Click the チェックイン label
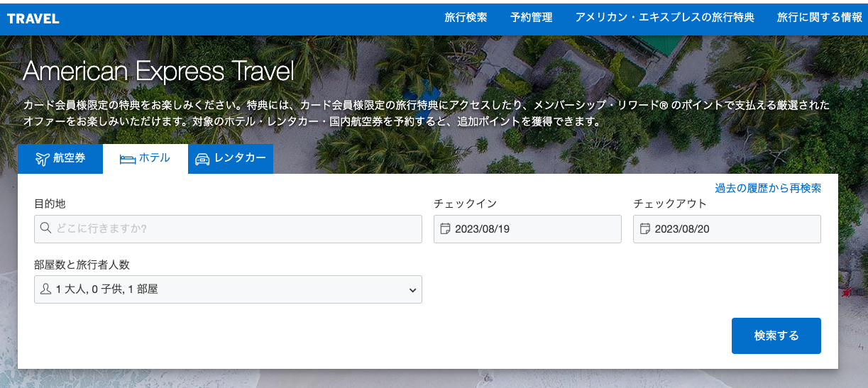Viewport: 868px width, 388px height. pyautogui.click(x=465, y=204)
